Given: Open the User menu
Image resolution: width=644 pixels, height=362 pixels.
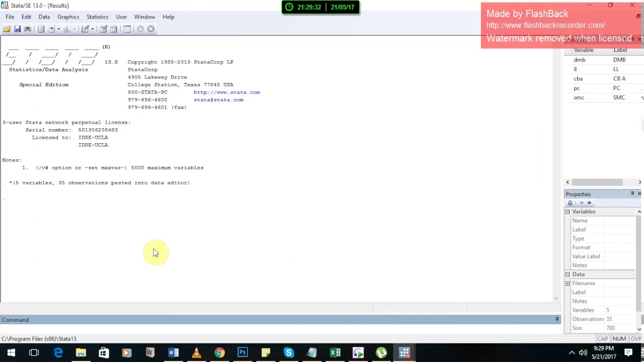Looking at the screenshot, I should pyautogui.click(x=121, y=17).
